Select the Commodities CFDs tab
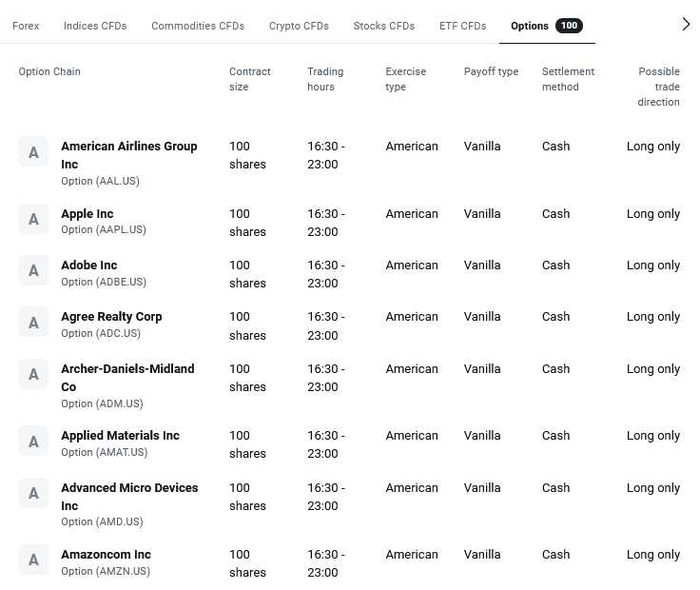The height and width of the screenshot is (590, 700). tap(198, 26)
